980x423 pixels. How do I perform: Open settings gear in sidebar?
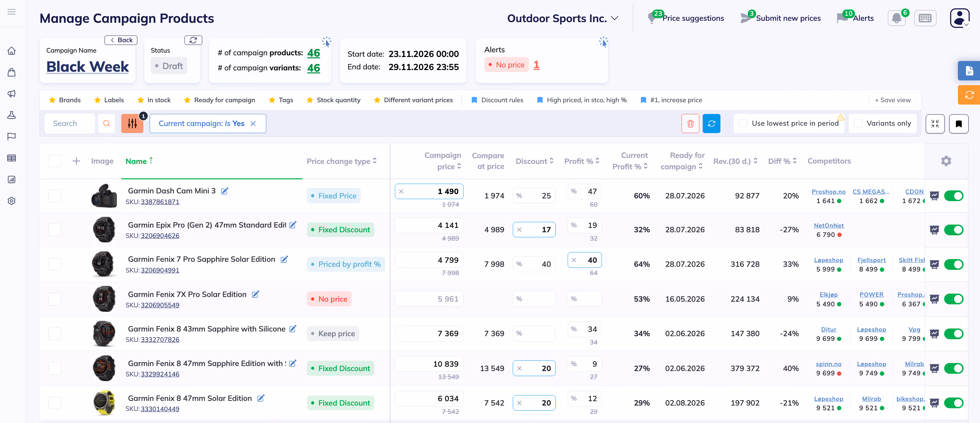11,201
